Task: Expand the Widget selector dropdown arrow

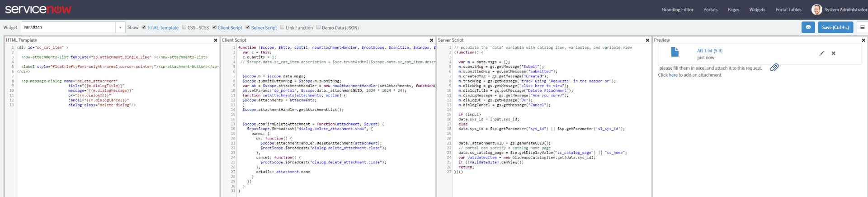Action: click(120, 28)
